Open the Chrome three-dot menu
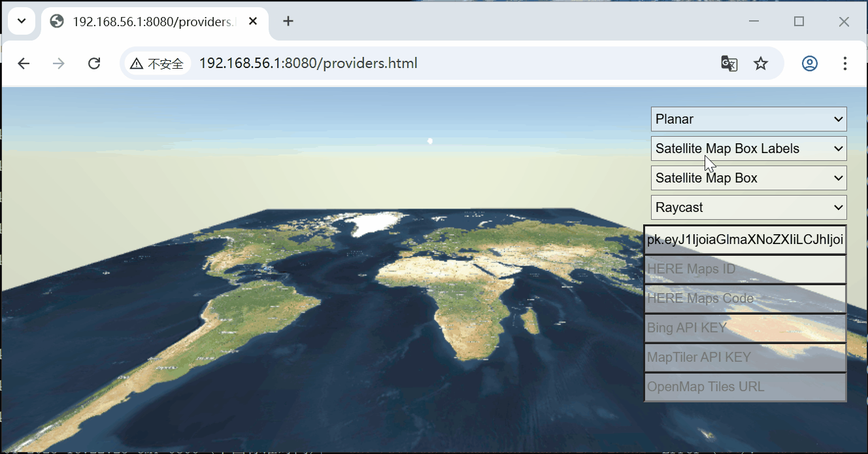Viewport: 868px width, 454px height. pyautogui.click(x=845, y=63)
